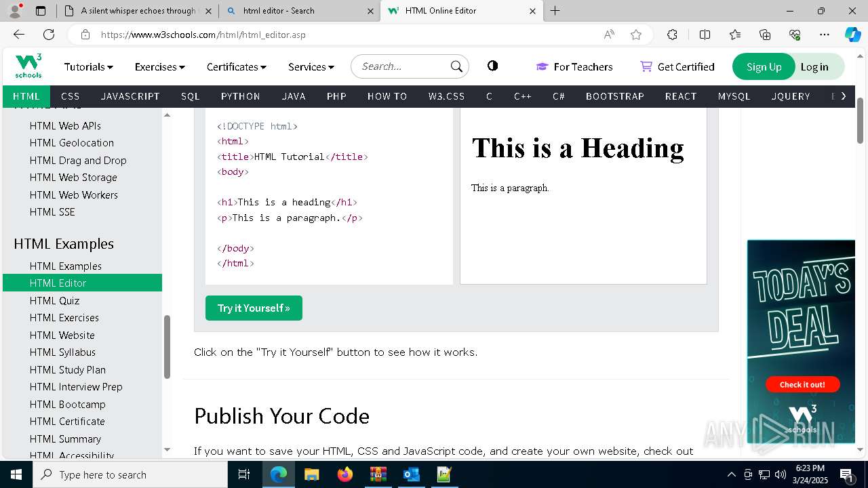Image resolution: width=868 pixels, height=488 pixels.
Task: Click the For Teachers link
Action: 574,66
